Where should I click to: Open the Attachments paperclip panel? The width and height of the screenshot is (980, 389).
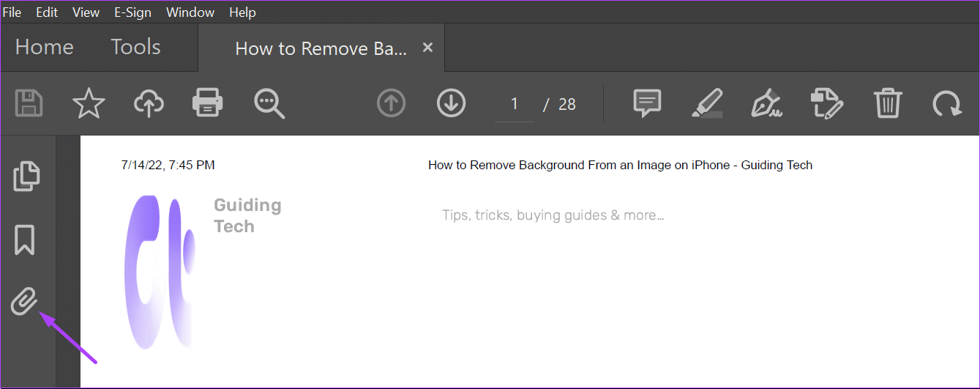(24, 302)
